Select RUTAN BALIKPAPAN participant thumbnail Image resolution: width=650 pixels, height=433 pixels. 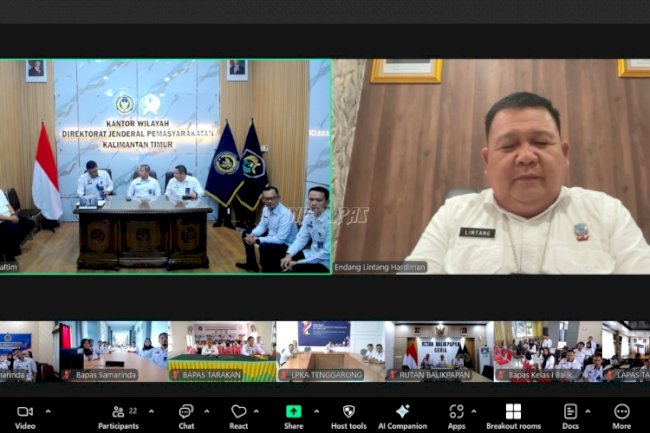pyautogui.click(x=439, y=351)
